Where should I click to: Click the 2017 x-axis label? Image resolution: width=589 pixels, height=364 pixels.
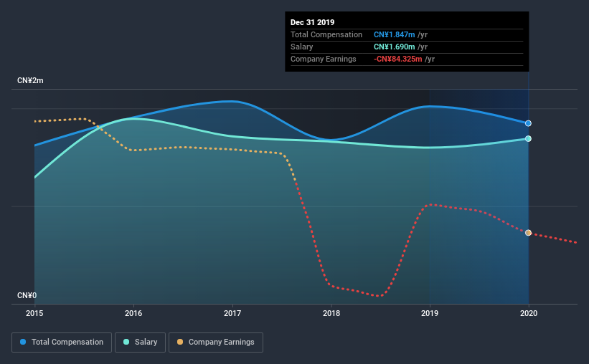[x=232, y=313]
